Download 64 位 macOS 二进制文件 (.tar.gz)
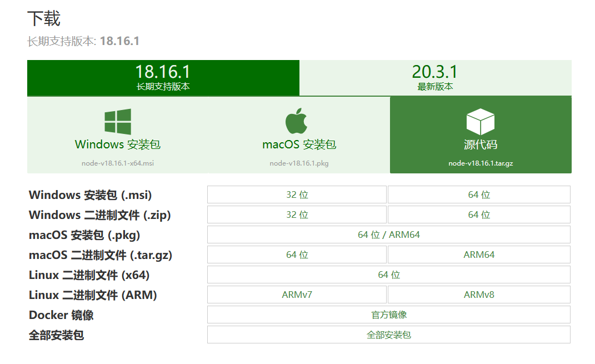 point(297,255)
